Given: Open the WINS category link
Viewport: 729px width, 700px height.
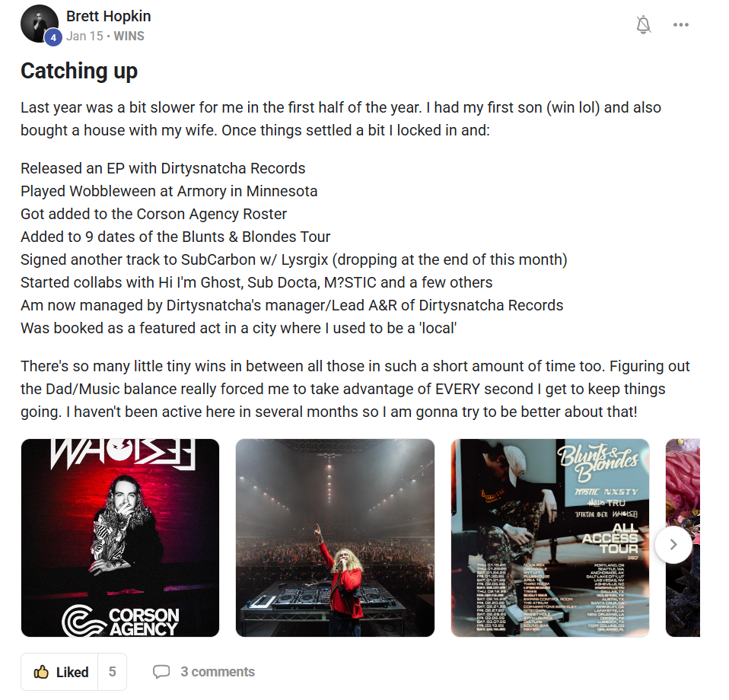Looking at the screenshot, I should pos(129,36).
